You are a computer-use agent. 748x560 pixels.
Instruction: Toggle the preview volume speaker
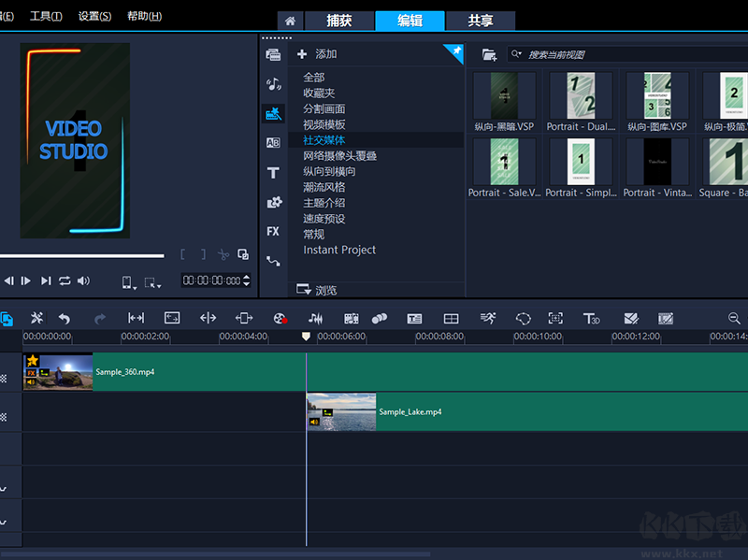(84, 280)
